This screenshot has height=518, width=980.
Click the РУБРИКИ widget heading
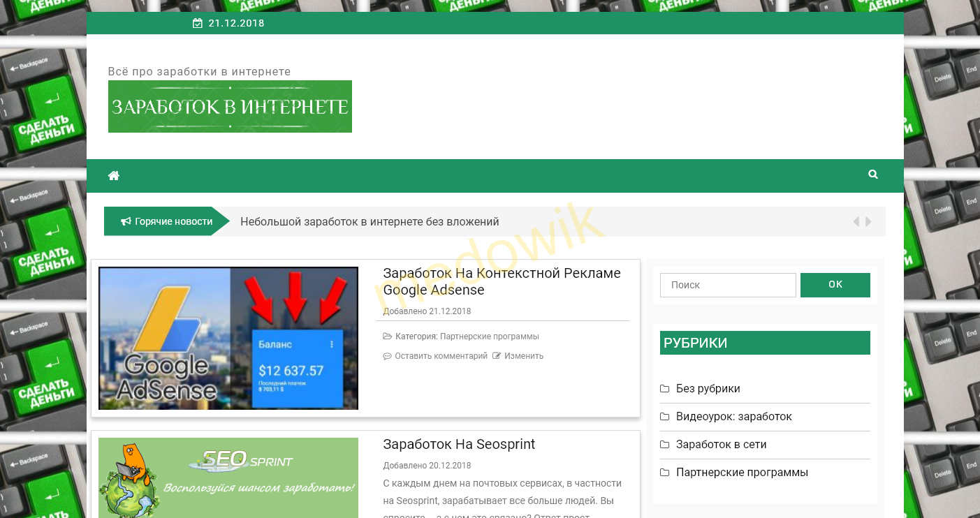[765, 343]
